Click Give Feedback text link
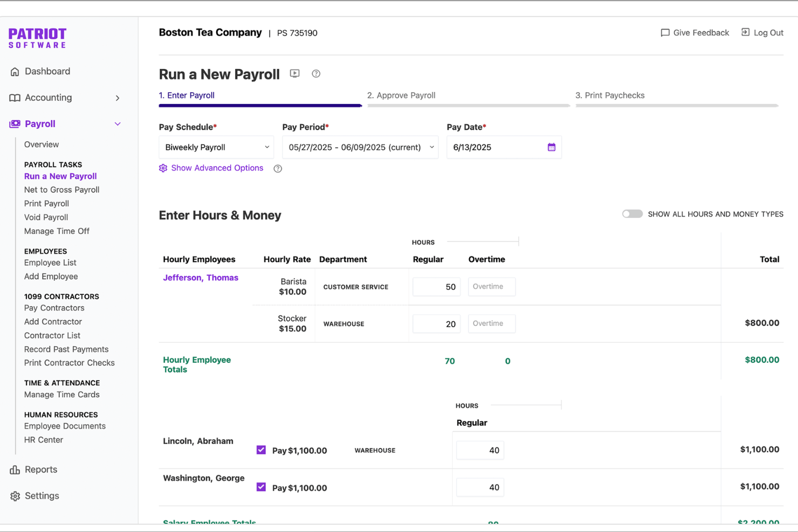798x532 pixels. point(701,33)
